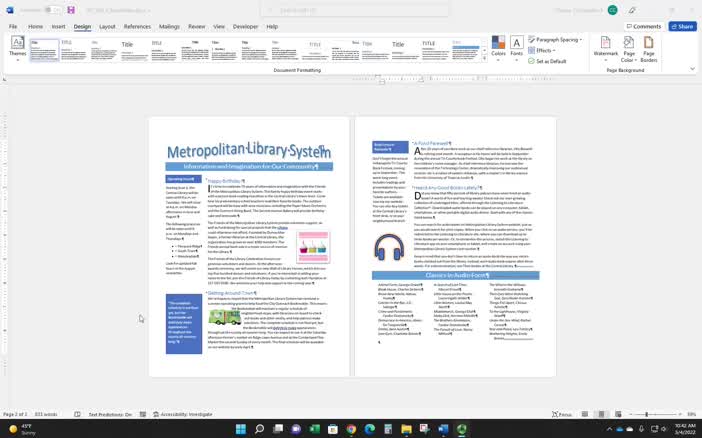The width and height of the screenshot is (702, 438).
Task: Open Paragraph Spacing dropdown
Action: 555,40
